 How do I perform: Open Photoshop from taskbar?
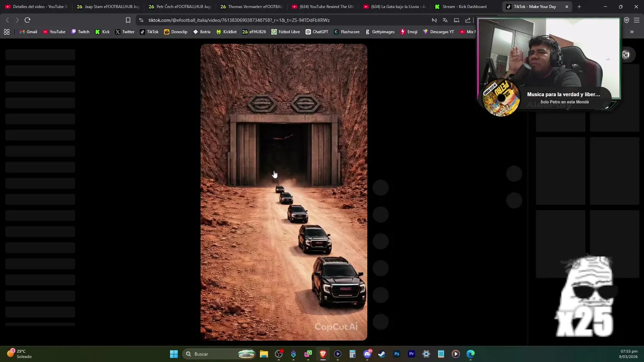point(396,354)
